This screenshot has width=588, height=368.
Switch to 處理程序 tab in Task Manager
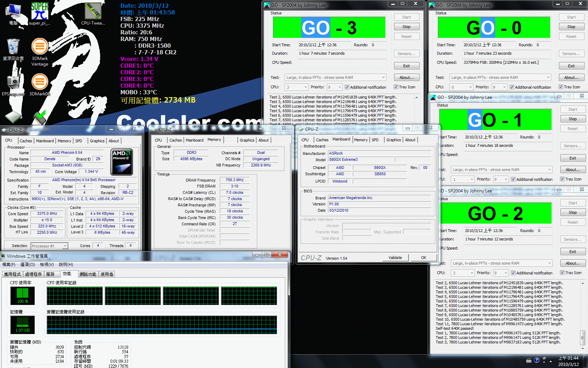[33, 274]
